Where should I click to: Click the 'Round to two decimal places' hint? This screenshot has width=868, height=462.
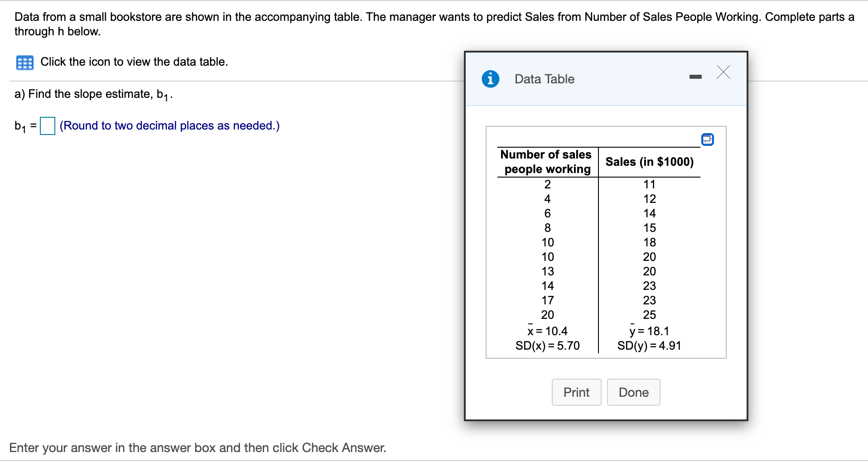(169, 125)
